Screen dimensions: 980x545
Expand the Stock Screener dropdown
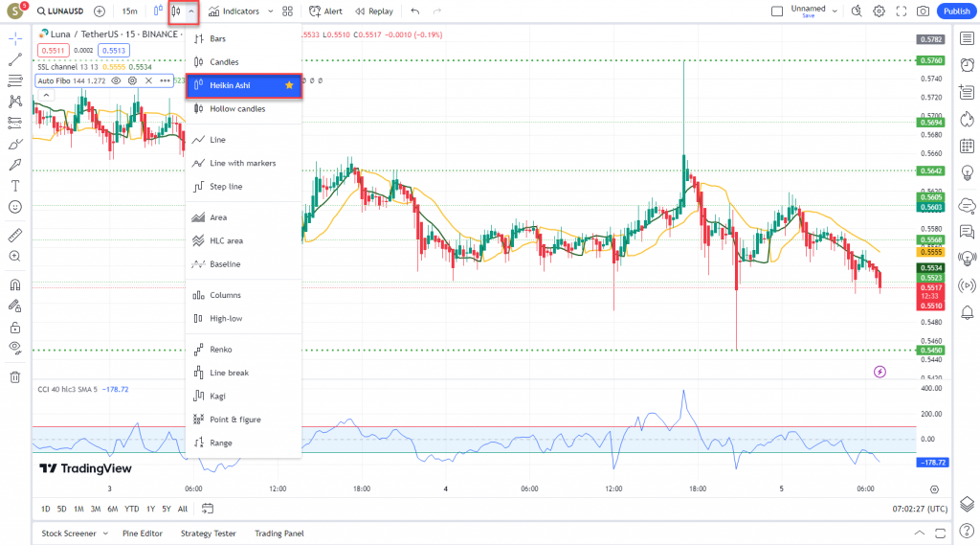(105, 534)
